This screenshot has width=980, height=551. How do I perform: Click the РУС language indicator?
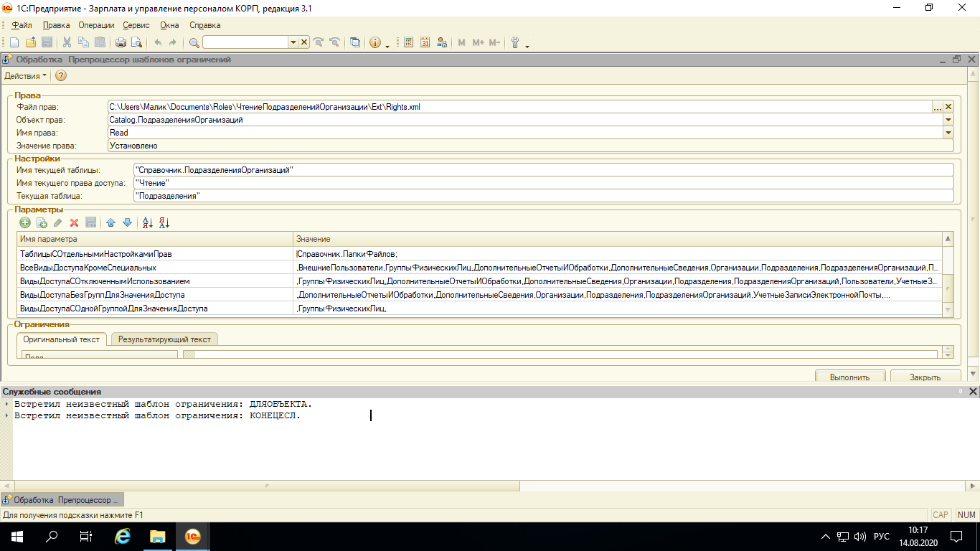click(x=882, y=537)
